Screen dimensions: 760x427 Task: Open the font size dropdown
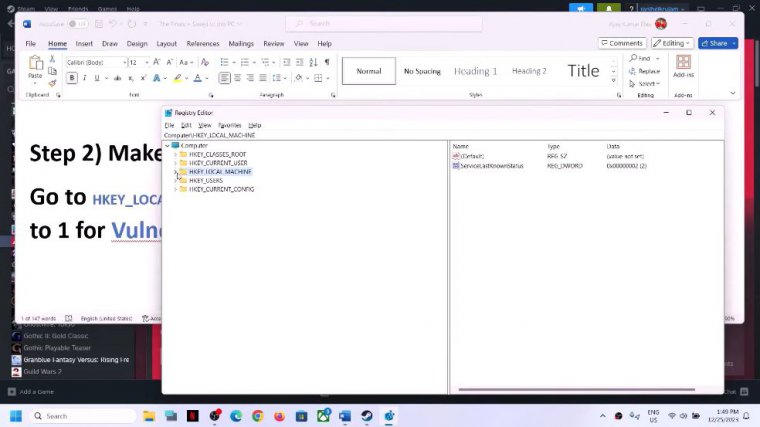coord(146,62)
